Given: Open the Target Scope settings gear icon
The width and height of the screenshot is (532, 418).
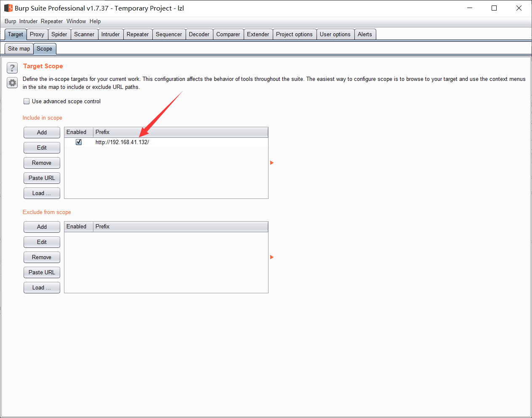Looking at the screenshot, I should pos(12,83).
